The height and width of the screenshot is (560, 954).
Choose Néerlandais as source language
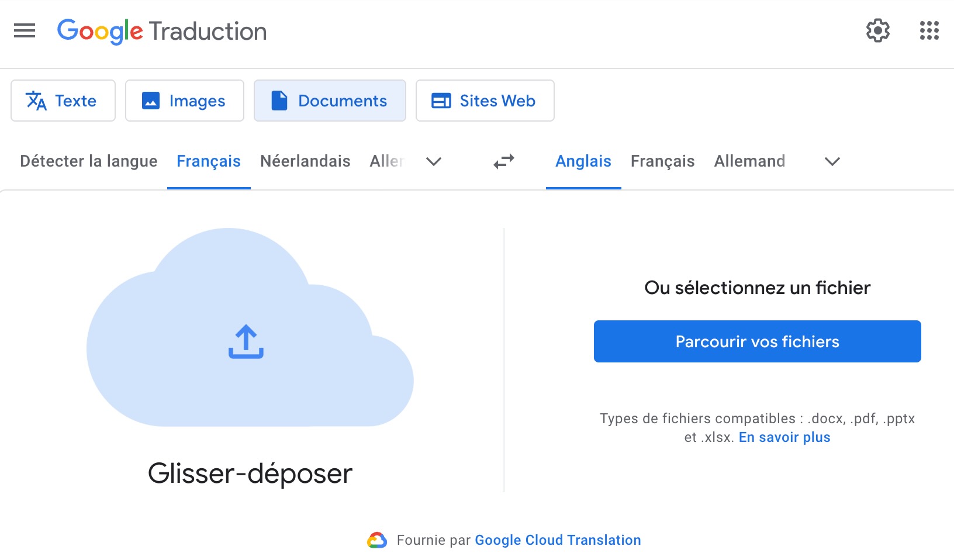305,161
